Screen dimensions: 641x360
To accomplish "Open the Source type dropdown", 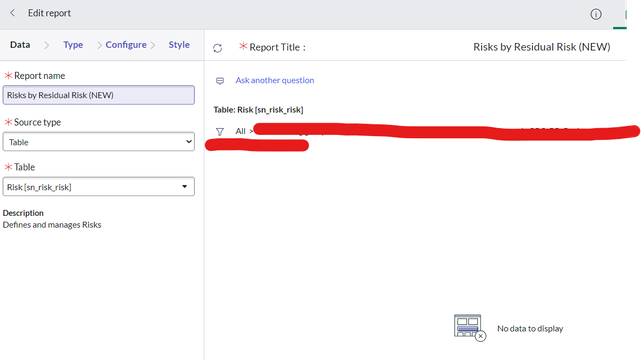I will [x=99, y=142].
